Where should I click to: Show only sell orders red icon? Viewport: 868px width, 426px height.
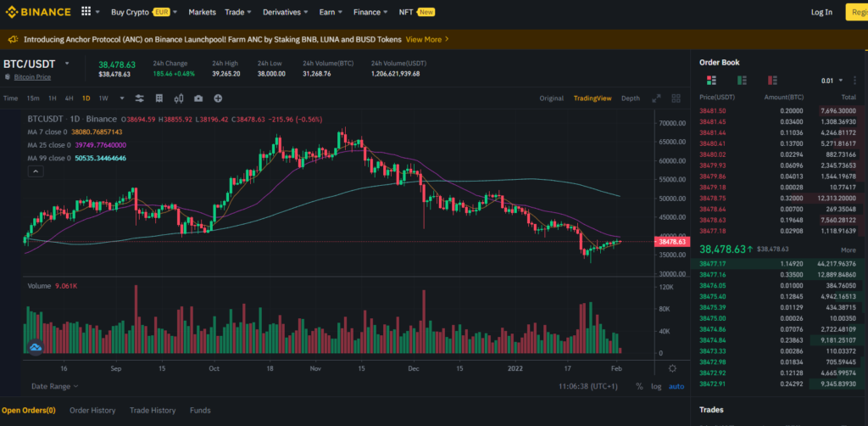(773, 81)
